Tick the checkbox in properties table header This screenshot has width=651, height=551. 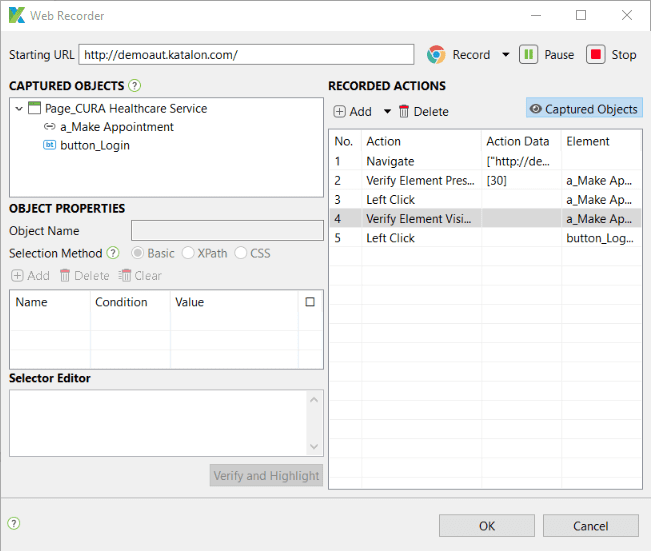point(310,302)
